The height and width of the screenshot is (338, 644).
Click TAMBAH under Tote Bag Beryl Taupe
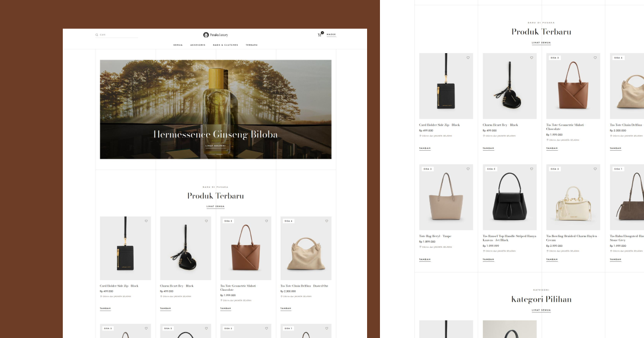[425, 259]
